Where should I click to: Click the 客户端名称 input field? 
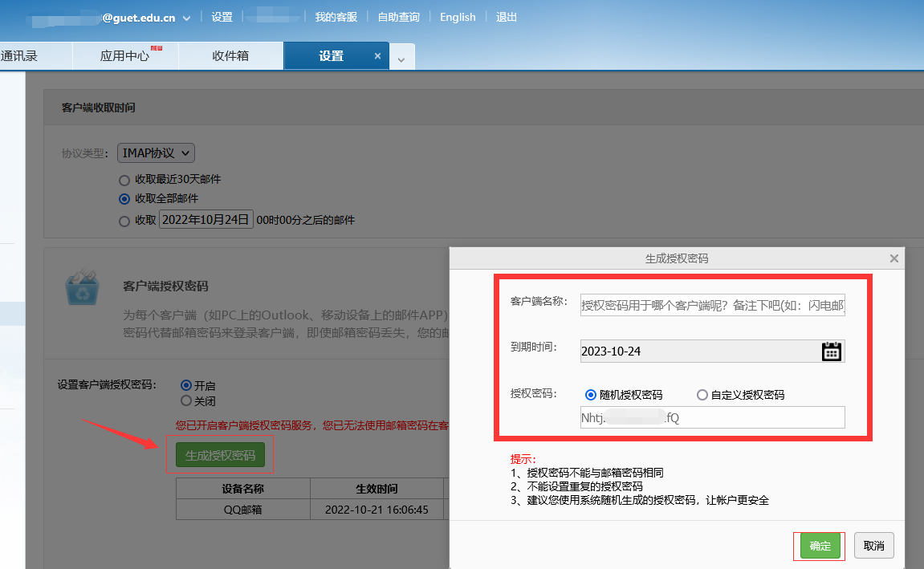[x=712, y=305]
